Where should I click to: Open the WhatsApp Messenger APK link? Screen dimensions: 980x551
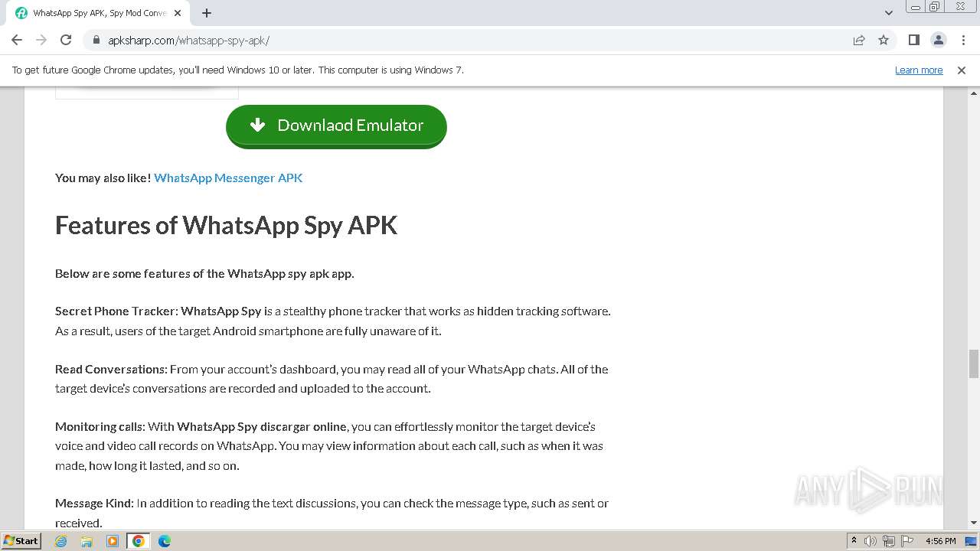point(228,178)
